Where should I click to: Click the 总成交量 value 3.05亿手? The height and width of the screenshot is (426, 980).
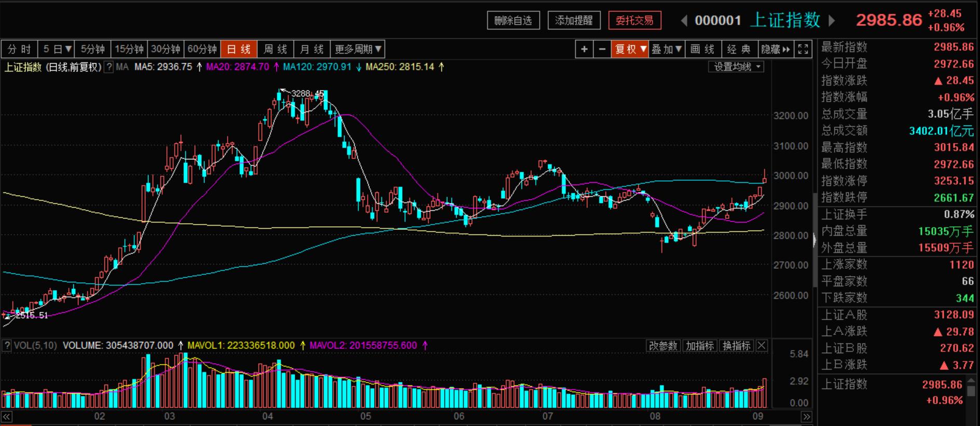pyautogui.click(x=950, y=114)
